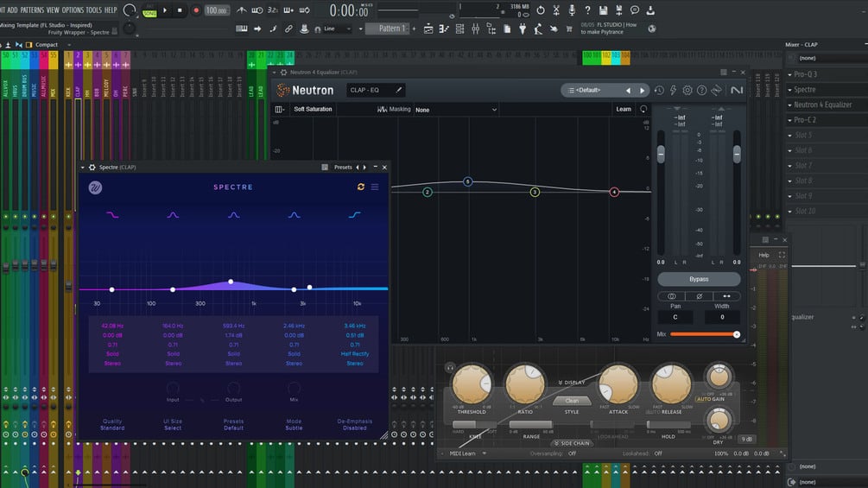This screenshot has width=868, height=488.
Task: Open the OPTIONS menu
Action: click(x=73, y=10)
